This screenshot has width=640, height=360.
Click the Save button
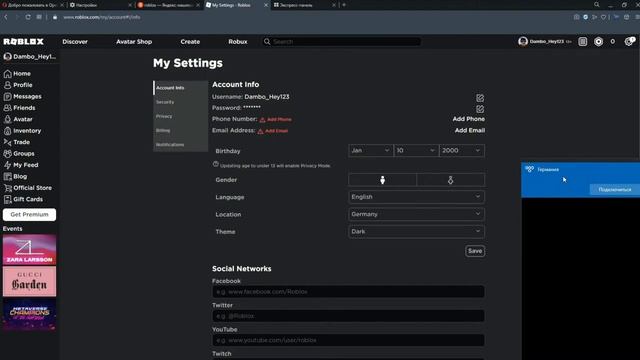click(475, 251)
